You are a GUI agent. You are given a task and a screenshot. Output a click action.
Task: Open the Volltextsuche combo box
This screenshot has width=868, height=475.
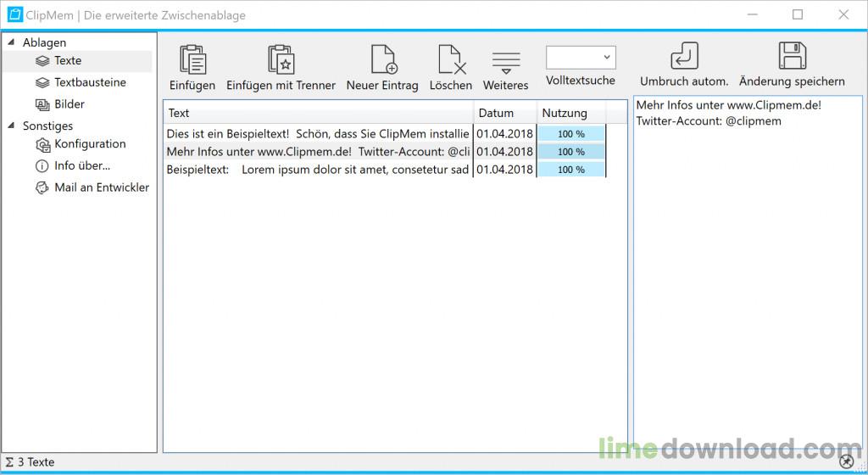coord(581,57)
